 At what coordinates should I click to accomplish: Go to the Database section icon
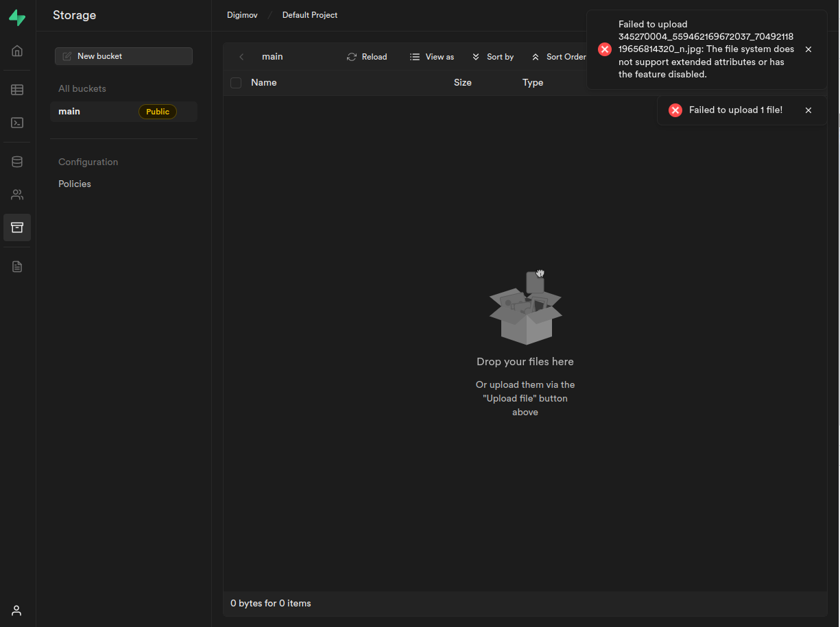[x=16, y=161]
